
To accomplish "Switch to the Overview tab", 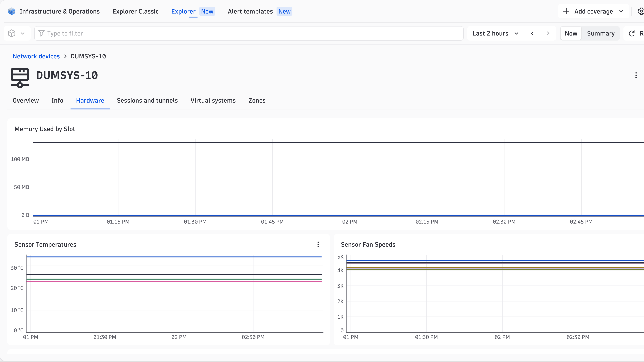I will (x=26, y=100).
